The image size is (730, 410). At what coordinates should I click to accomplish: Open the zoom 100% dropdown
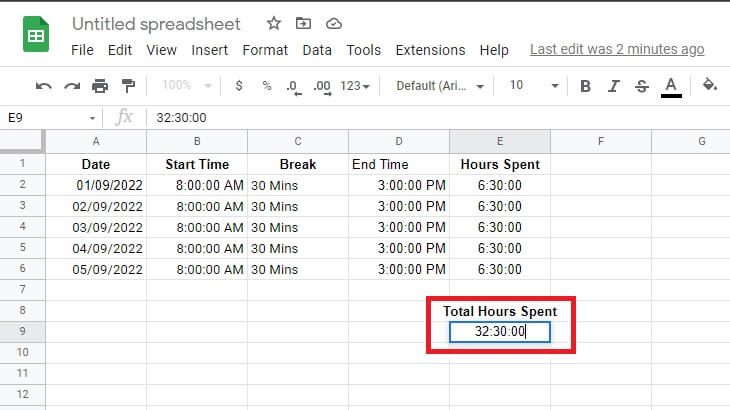click(x=187, y=85)
